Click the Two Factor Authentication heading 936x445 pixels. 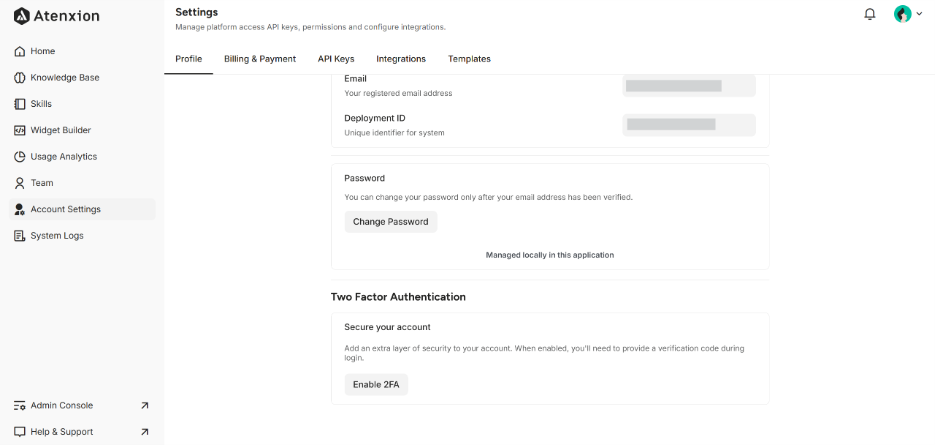(x=398, y=297)
